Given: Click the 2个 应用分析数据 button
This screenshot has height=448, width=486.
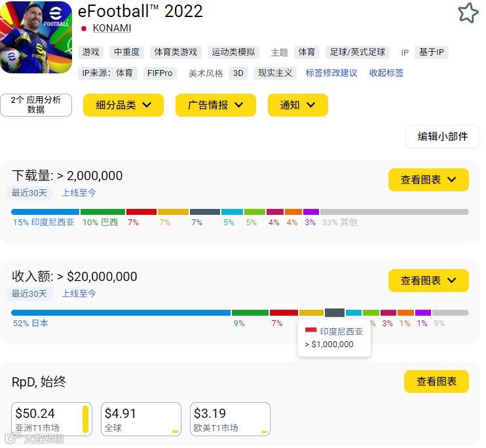Looking at the screenshot, I should pyautogui.click(x=36, y=105).
